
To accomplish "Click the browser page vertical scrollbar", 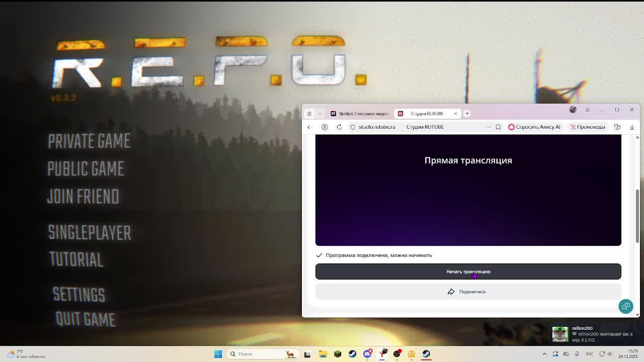I will click(637, 216).
